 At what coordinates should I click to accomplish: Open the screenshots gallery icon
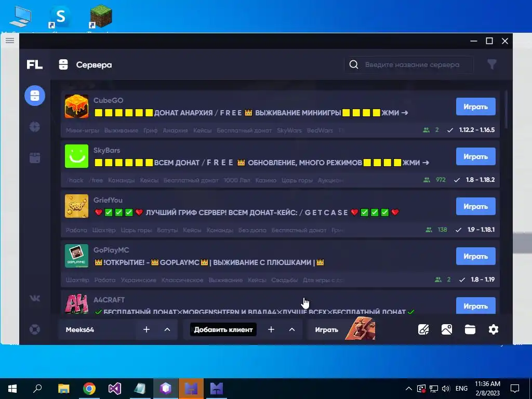[446, 329]
